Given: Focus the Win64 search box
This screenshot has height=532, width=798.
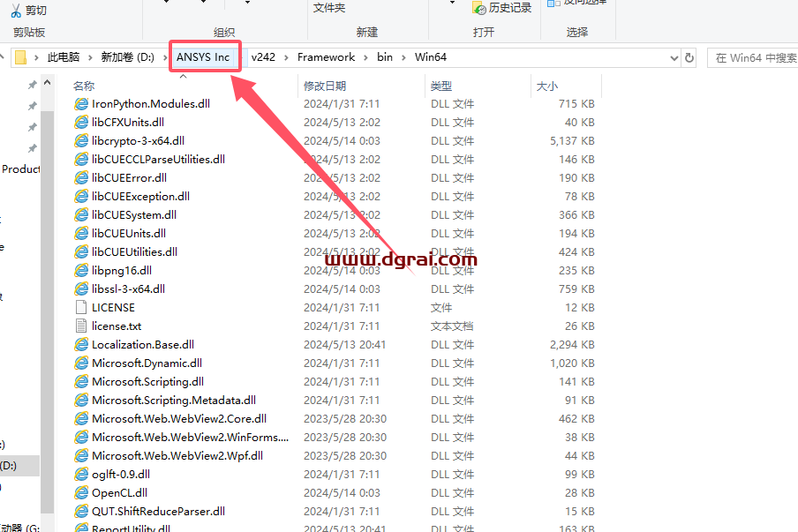Looking at the screenshot, I should [753, 58].
